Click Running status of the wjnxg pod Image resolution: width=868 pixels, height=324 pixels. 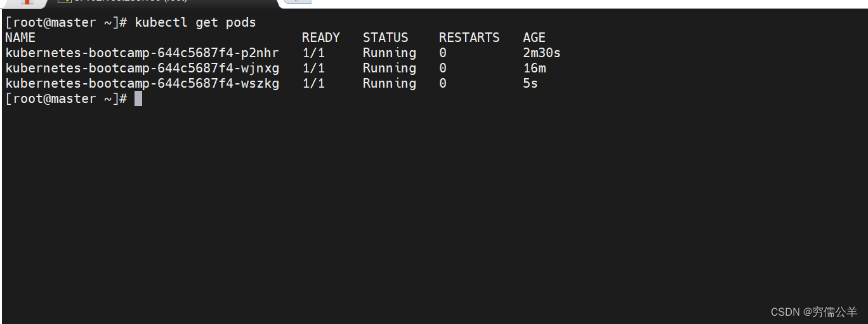390,69
